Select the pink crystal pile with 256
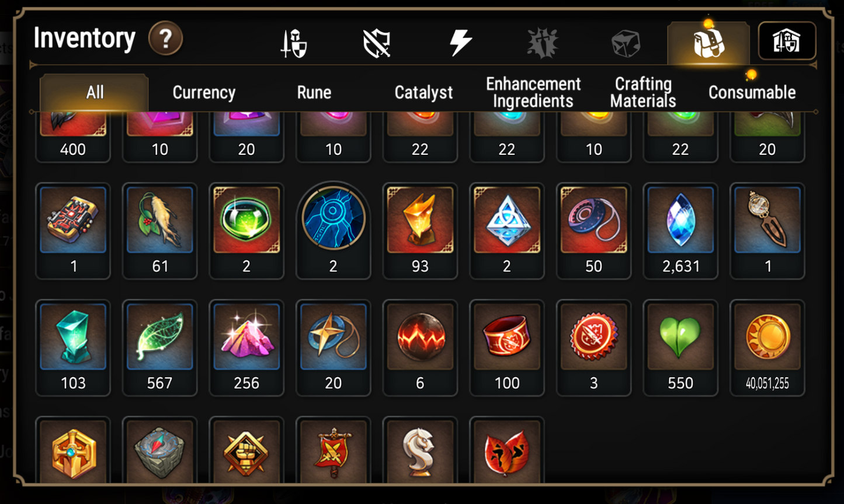 (246, 348)
